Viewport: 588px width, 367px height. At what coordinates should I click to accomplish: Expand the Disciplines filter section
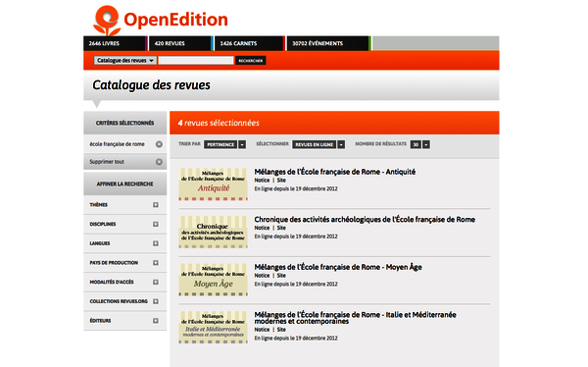pyautogui.click(x=156, y=225)
